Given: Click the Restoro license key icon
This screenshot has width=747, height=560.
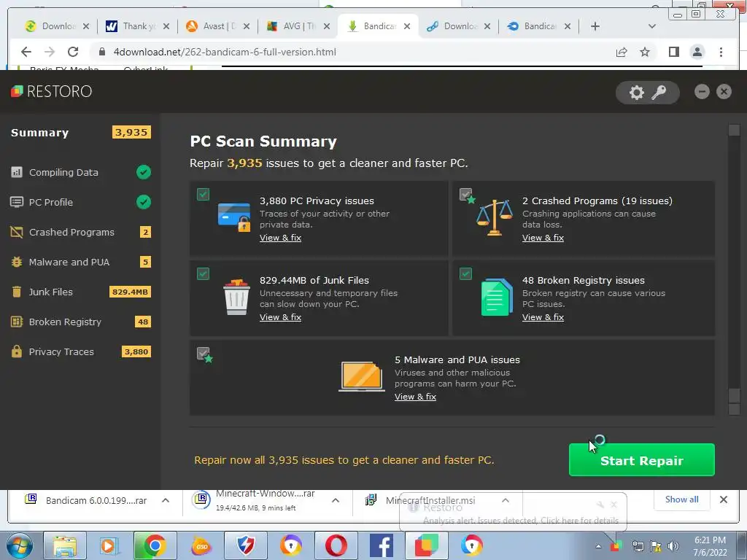Looking at the screenshot, I should [x=659, y=93].
